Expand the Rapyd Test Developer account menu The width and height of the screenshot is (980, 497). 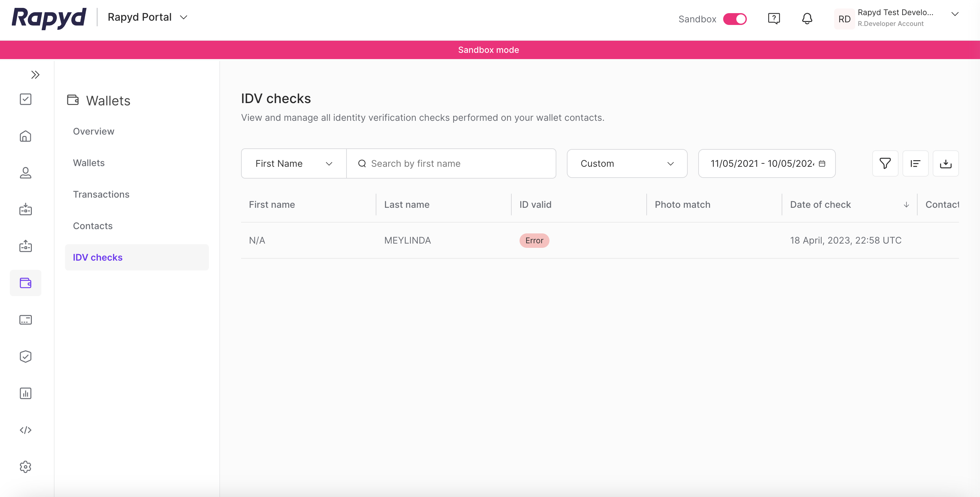click(954, 14)
